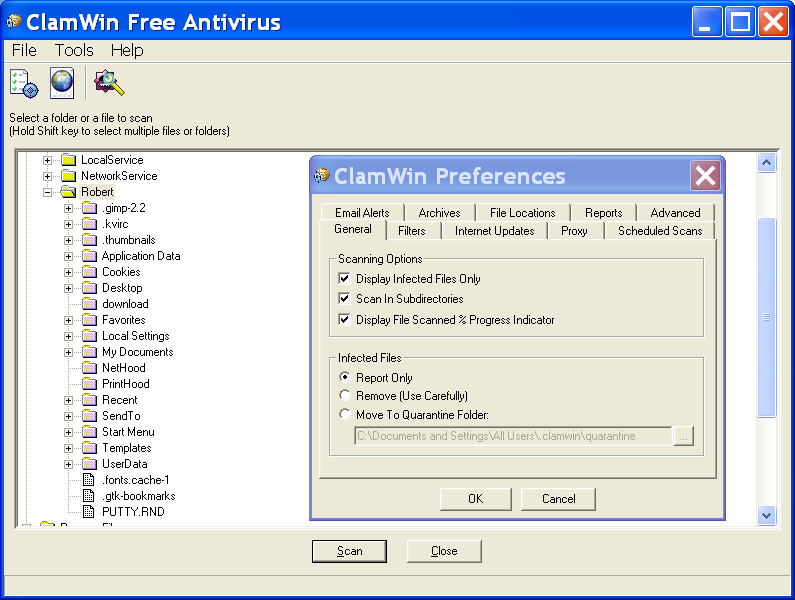Select the NetworkService folder icon
The height and width of the screenshot is (600, 795).
click(x=68, y=176)
